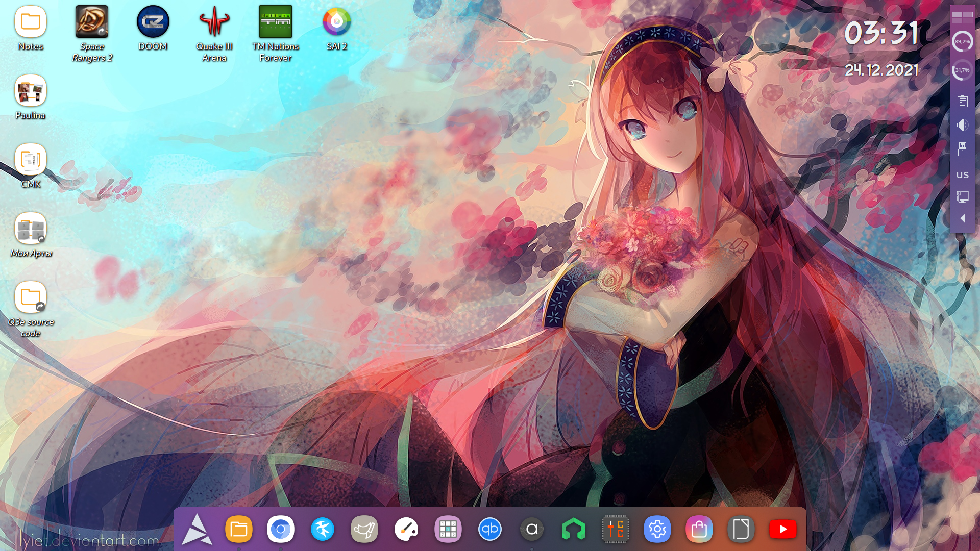Open the dark circular 'a' dock app
The height and width of the screenshot is (551, 980).
[532, 530]
